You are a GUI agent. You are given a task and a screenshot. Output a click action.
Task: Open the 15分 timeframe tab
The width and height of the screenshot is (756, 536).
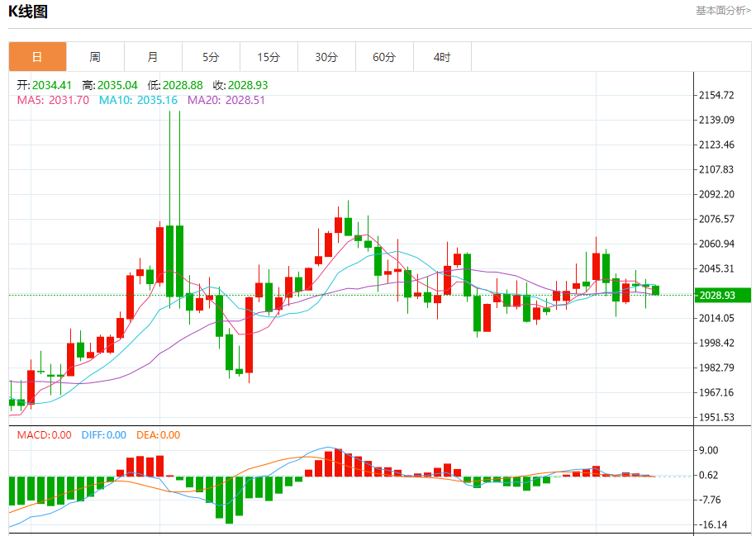(x=269, y=57)
